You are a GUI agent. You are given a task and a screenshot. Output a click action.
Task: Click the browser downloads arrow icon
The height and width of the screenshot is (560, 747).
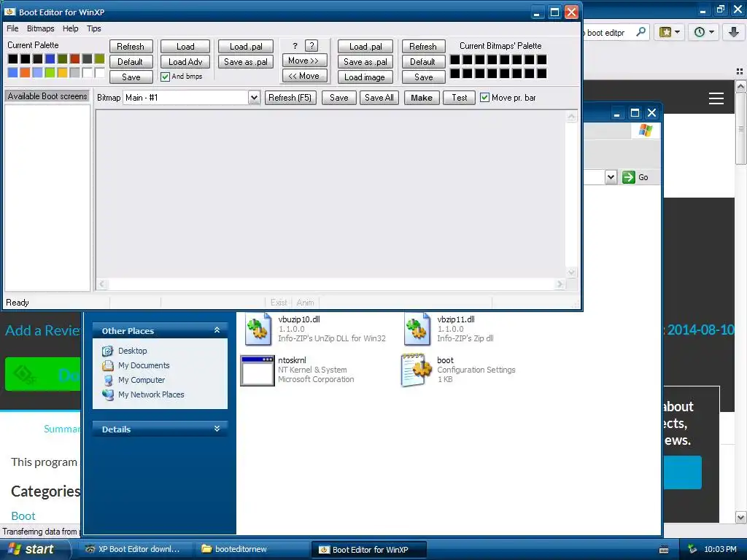pos(734,32)
